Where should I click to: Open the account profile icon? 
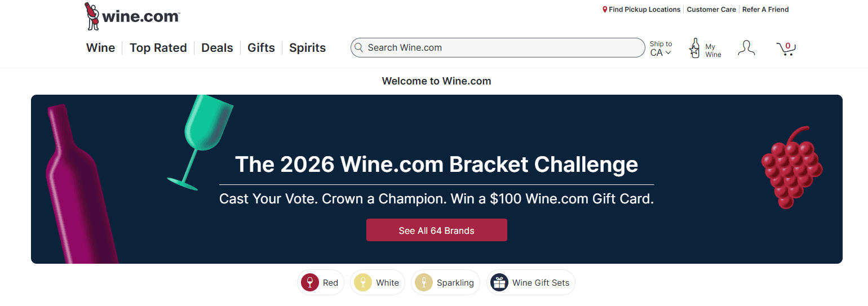746,48
